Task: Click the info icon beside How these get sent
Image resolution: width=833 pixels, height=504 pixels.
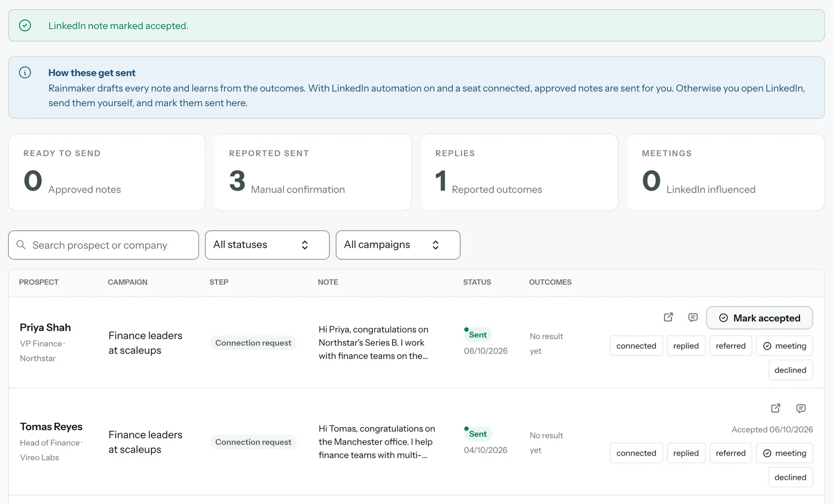Action: pos(25,72)
